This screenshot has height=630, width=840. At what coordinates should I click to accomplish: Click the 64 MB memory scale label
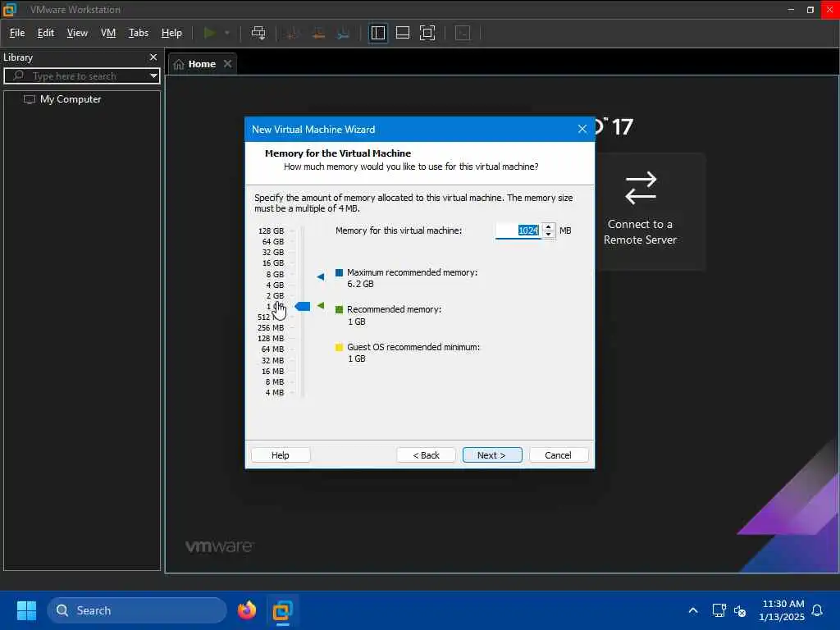[x=272, y=349]
